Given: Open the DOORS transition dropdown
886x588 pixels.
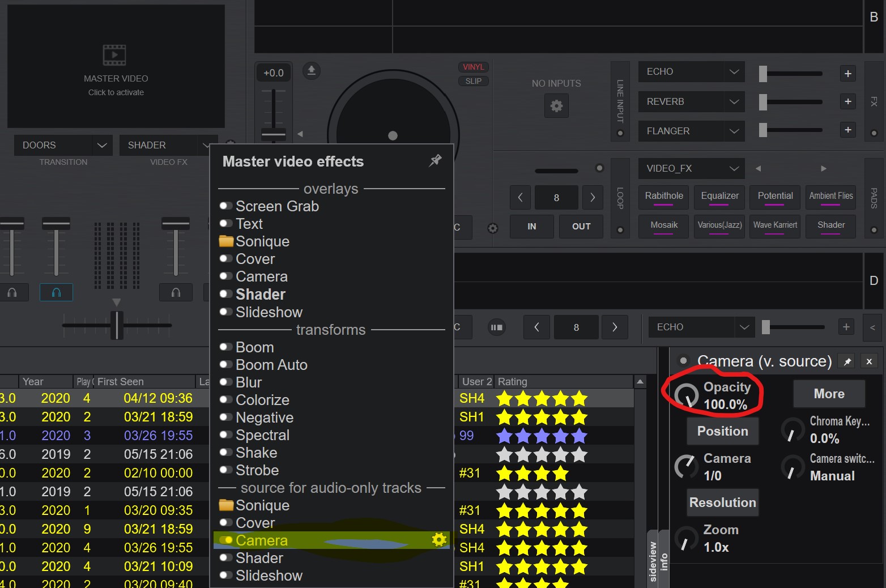Looking at the screenshot, I should 62,145.
